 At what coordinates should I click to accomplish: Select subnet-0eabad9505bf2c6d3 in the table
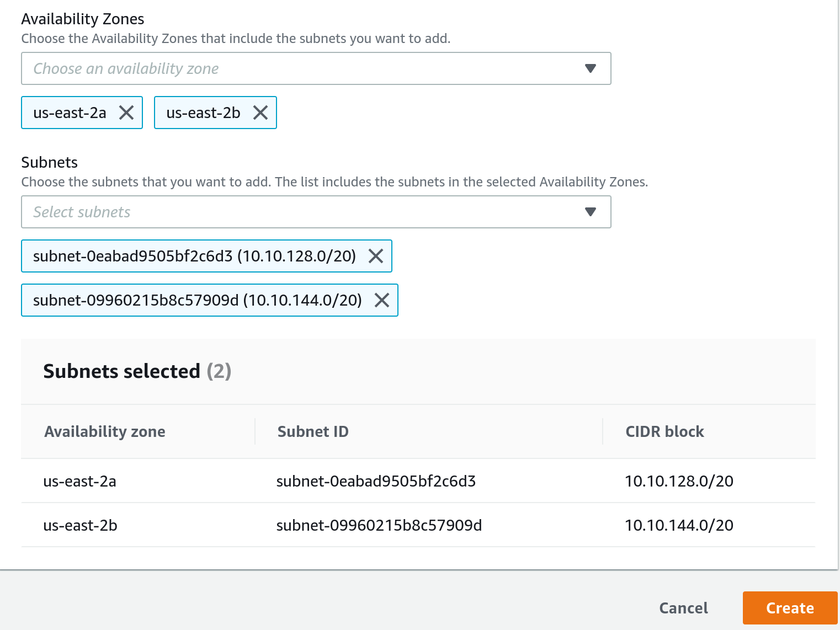tap(376, 481)
